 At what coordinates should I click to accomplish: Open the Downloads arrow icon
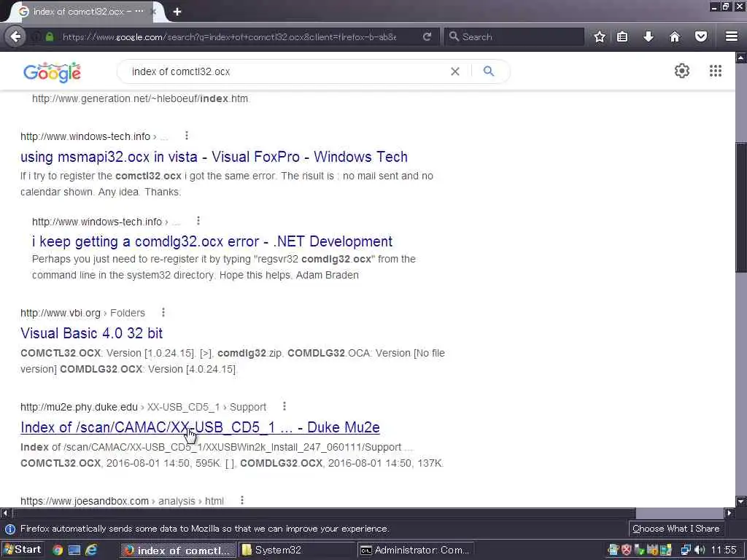click(649, 36)
